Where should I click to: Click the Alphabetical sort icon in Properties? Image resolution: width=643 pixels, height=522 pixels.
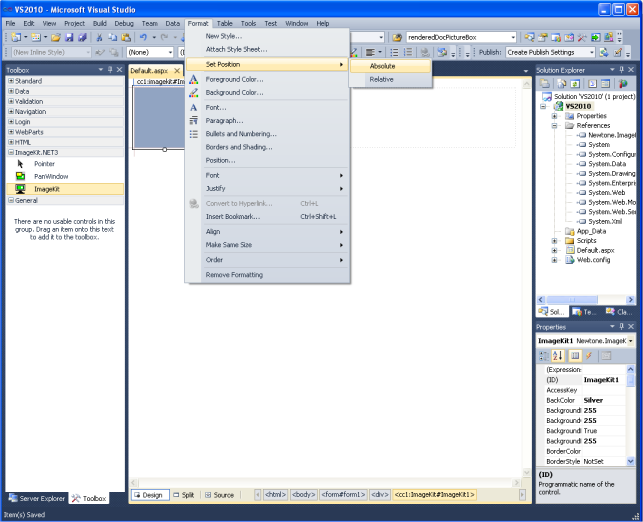(558, 356)
